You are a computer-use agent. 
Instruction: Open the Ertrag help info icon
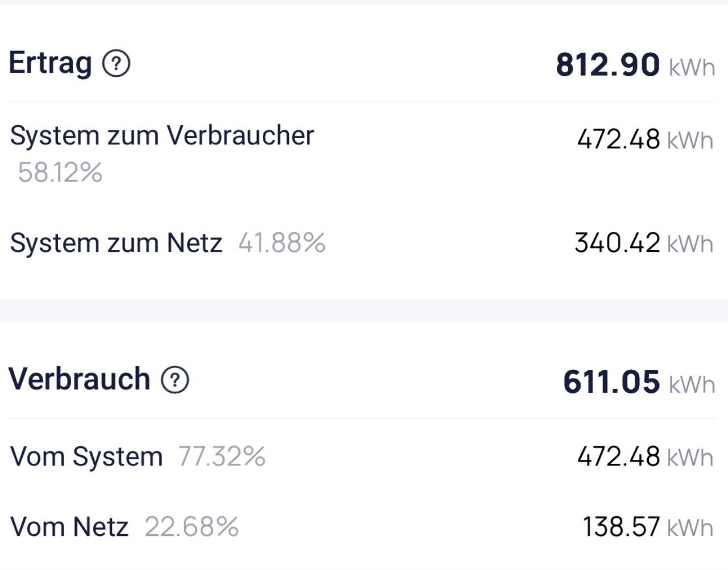116,64
